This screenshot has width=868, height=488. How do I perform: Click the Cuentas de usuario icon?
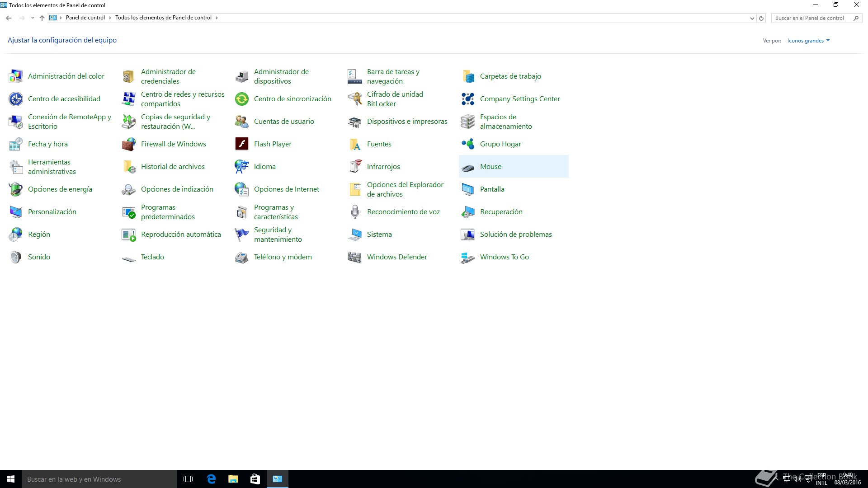pyautogui.click(x=242, y=122)
